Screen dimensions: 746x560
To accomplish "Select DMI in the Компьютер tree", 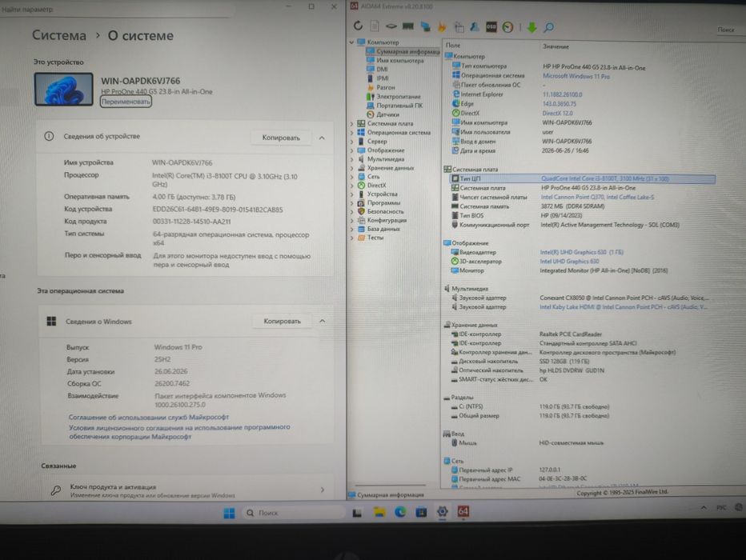I will coord(377,70).
